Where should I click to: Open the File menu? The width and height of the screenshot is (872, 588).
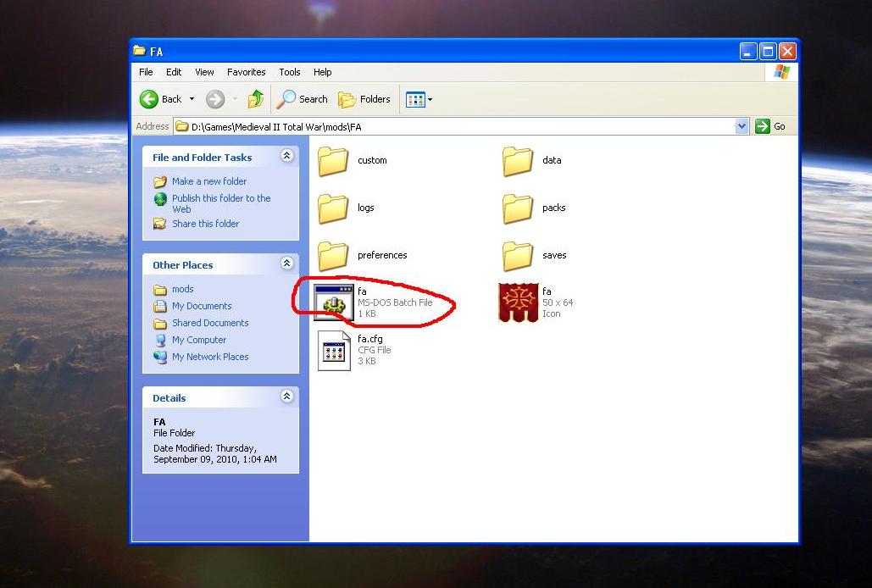[146, 72]
